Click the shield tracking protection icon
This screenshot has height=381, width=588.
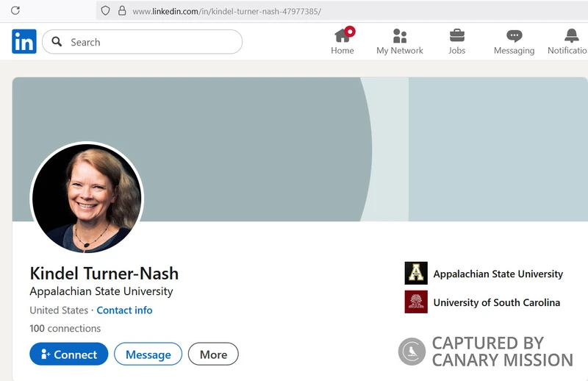pos(105,10)
